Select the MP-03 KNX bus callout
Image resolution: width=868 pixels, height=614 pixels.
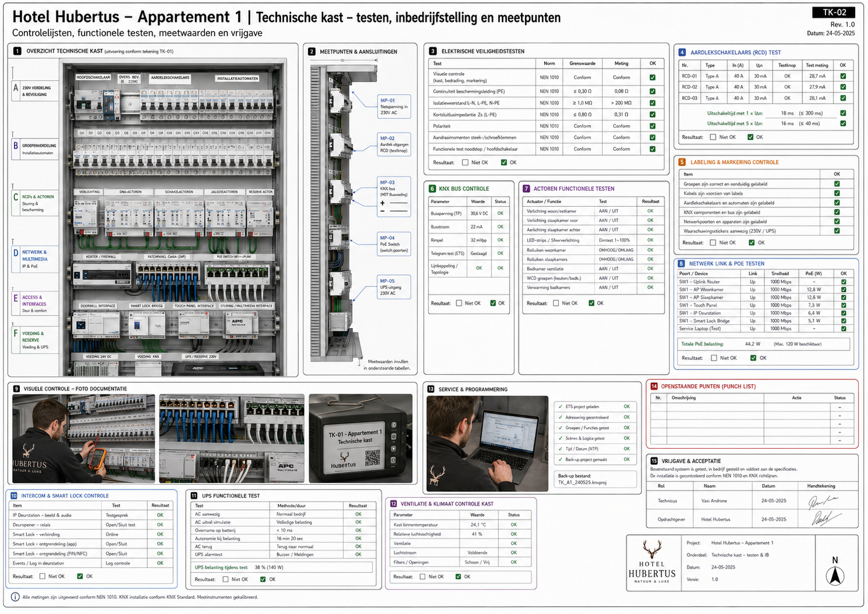(x=395, y=197)
